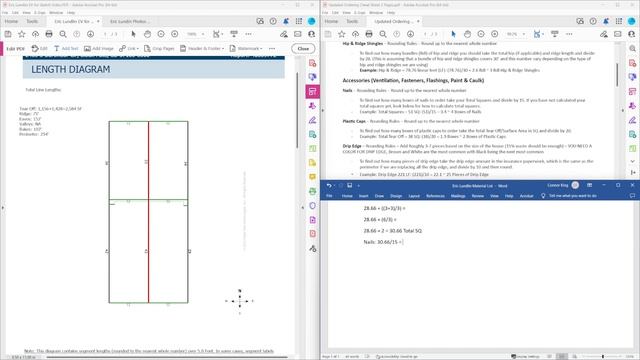Image resolution: width=640 pixels, height=360 pixels.
Task: Go to next page in left Acrobat
Action: [90, 34]
